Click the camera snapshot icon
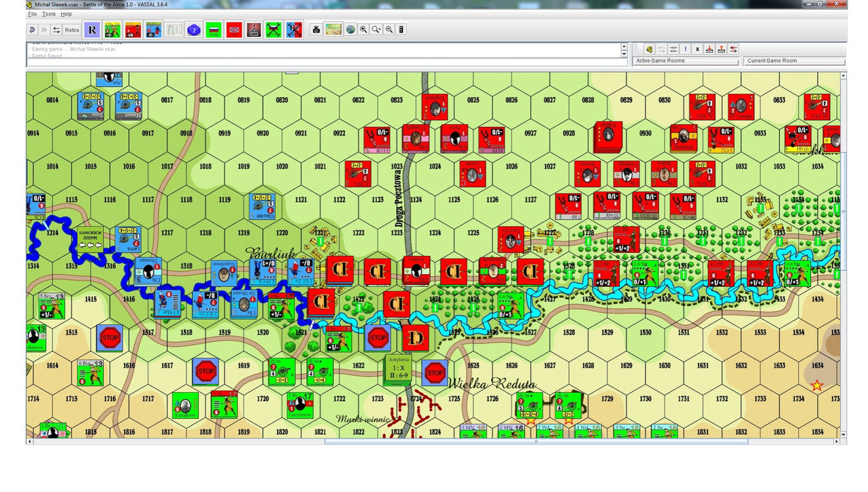Image resolution: width=868 pixels, height=492 pixels. [x=315, y=30]
